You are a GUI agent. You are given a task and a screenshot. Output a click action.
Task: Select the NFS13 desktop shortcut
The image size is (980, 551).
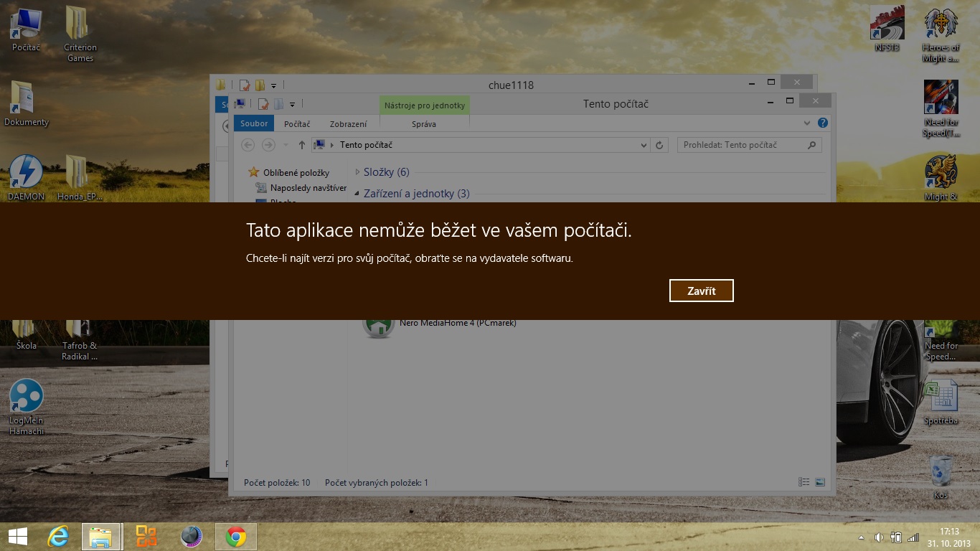887,29
